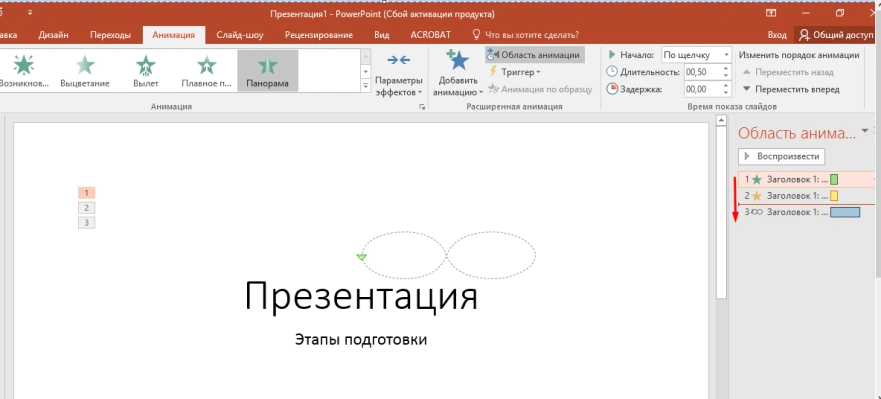Select the Вылет animation effect
Image resolution: width=881 pixels, height=399 pixels.
point(146,71)
